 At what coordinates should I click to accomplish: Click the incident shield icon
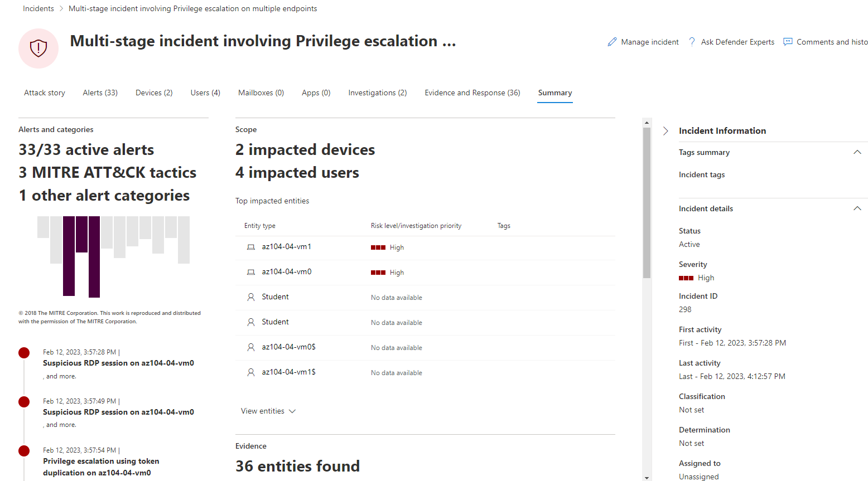38,48
